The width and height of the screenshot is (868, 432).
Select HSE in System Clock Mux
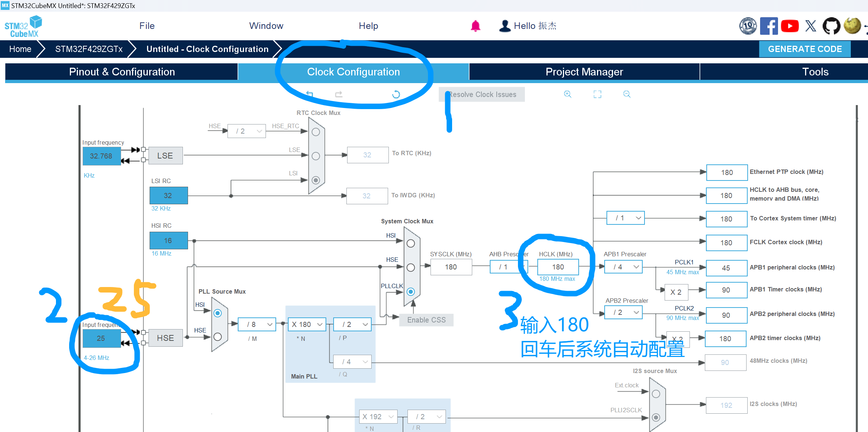(x=411, y=268)
